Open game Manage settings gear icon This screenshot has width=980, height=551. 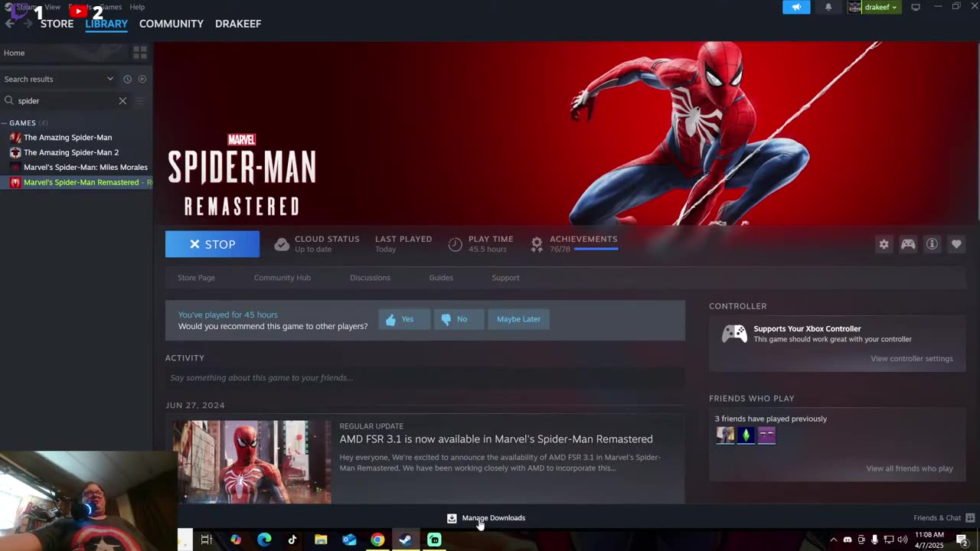tap(884, 244)
